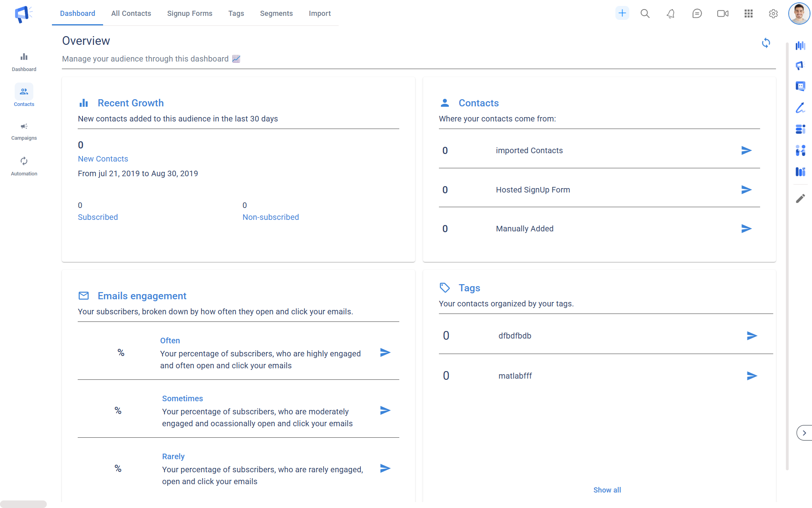Open Automation from the left sidebar
812x508 pixels.
pos(24,166)
